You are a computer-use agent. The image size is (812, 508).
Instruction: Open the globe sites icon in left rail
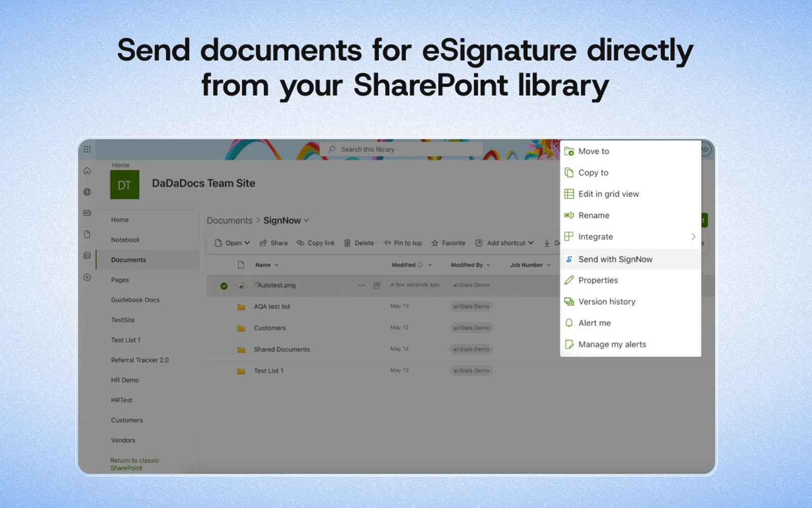point(87,192)
